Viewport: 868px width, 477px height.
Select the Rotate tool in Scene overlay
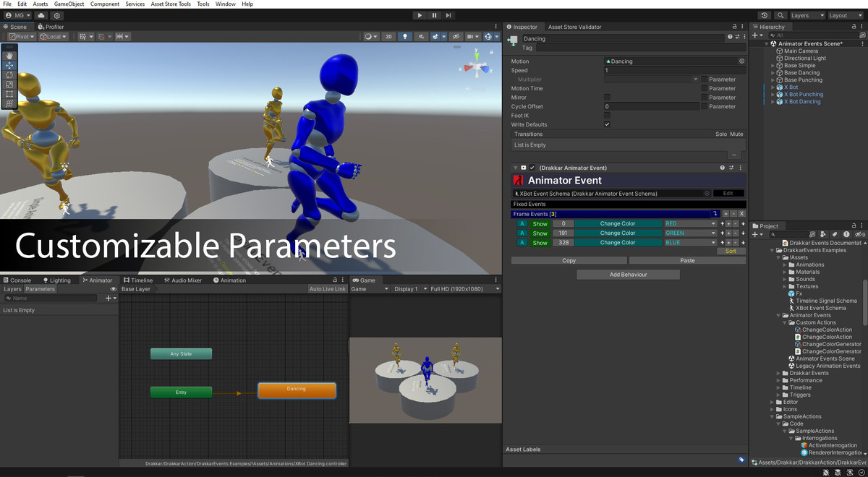(9, 74)
